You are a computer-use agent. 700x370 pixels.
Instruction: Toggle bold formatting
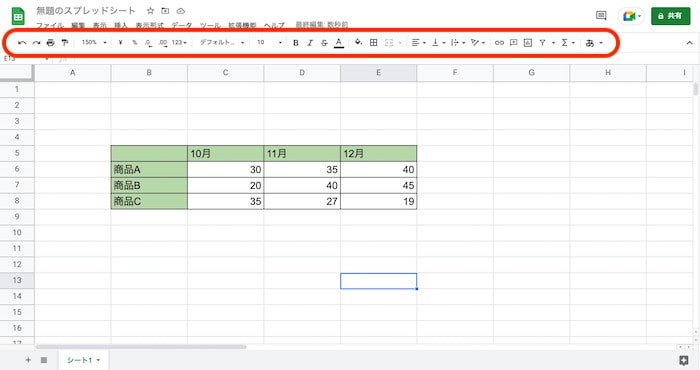coord(296,43)
